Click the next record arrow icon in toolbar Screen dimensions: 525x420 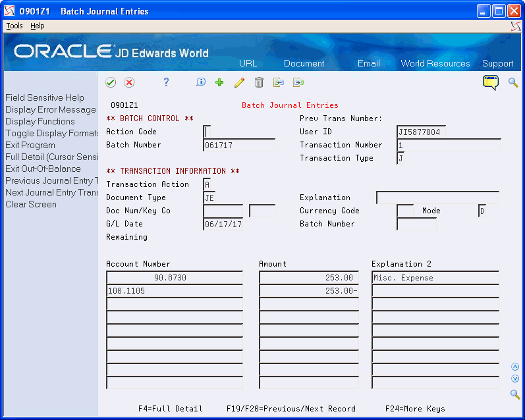(298, 82)
